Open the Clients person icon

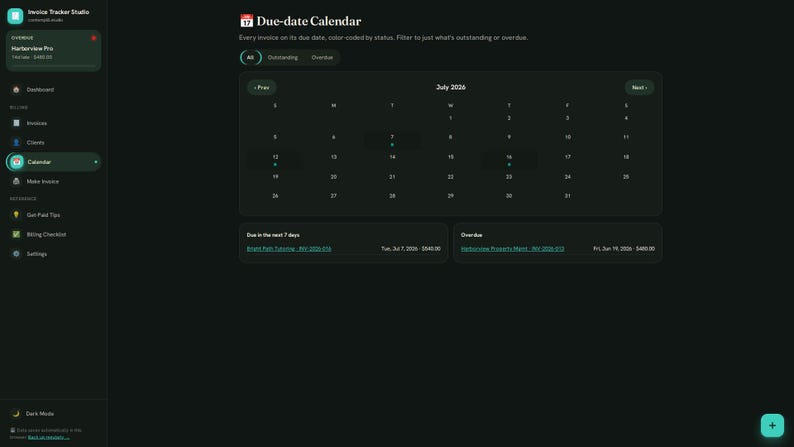[x=16, y=142]
